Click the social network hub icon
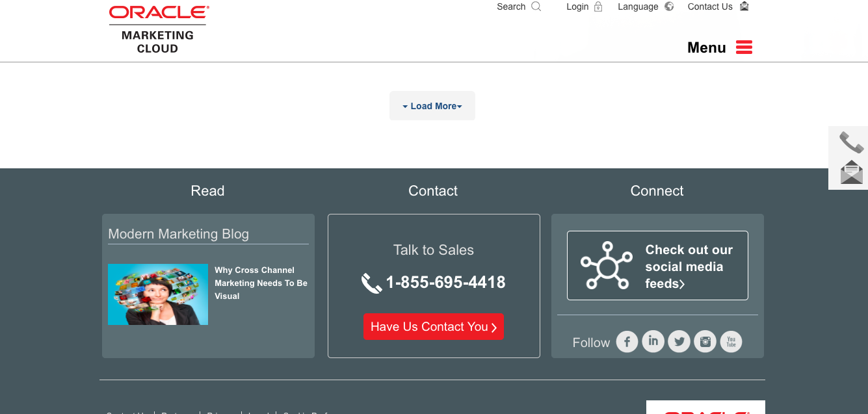868x414 pixels. pos(607,265)
